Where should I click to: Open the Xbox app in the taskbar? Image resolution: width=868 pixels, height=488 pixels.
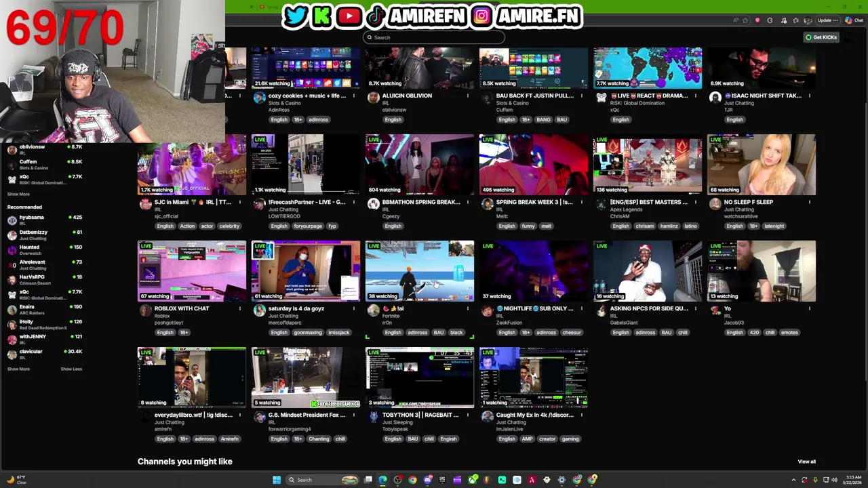point(472,480)
